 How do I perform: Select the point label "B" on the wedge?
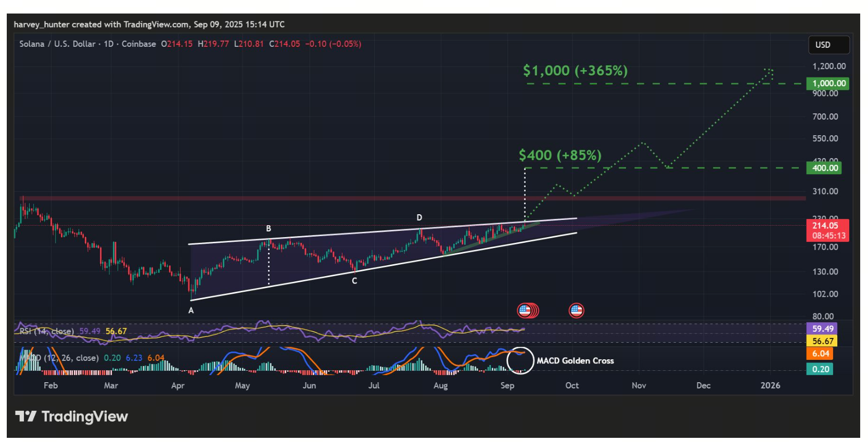pyautogui.click(x=269, y=228)
